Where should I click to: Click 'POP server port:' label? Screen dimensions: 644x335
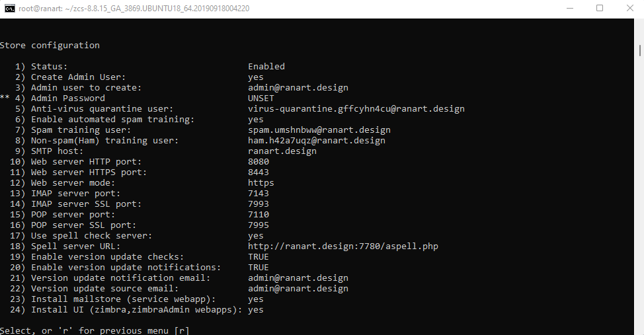73,215
